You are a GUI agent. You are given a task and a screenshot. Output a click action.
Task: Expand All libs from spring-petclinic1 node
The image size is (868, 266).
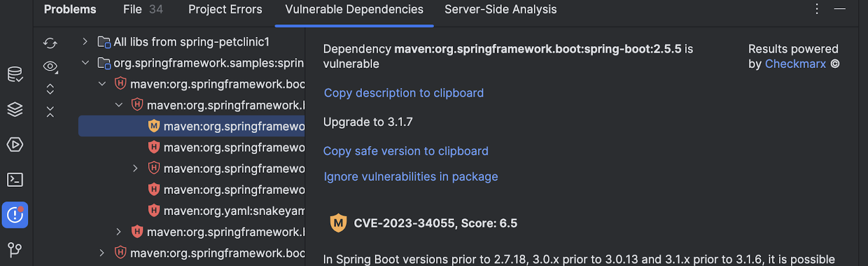[85, 41]
